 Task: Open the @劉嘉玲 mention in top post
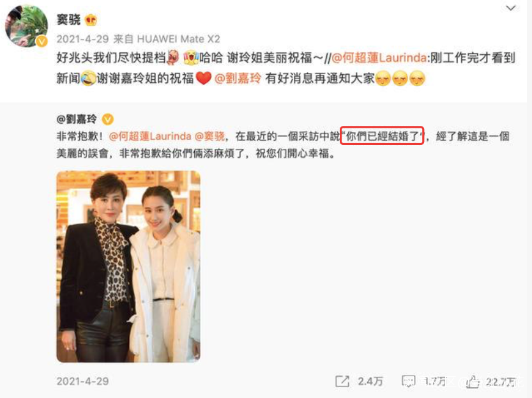point(238,79)
